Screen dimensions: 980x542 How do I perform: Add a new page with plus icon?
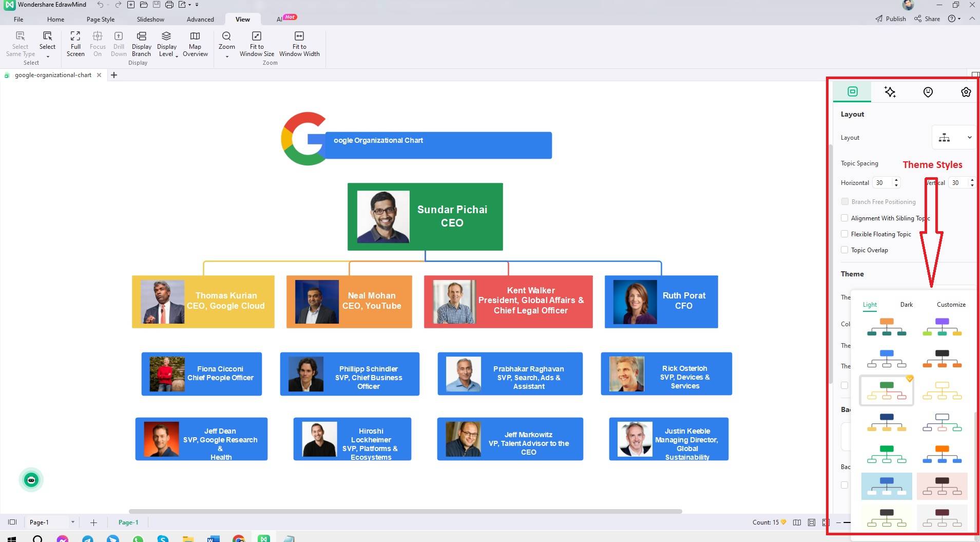pos(93,522)
